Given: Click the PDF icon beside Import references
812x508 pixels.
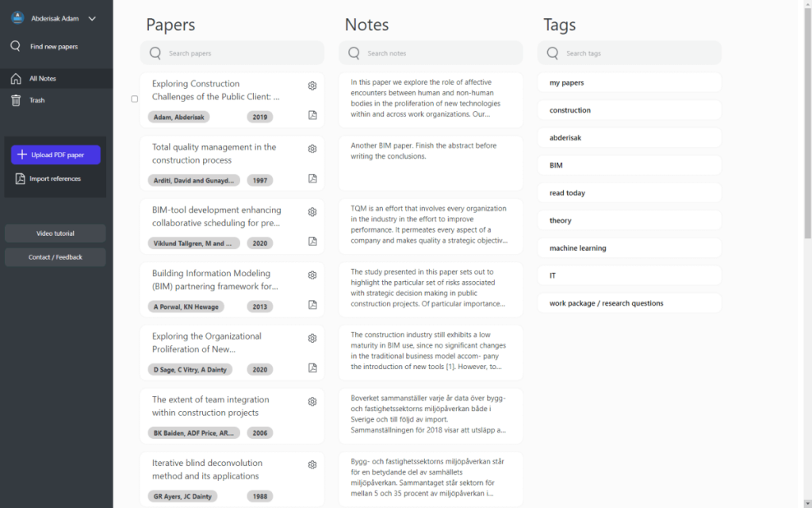Looking at the screenshot, I should pos(20,179).
